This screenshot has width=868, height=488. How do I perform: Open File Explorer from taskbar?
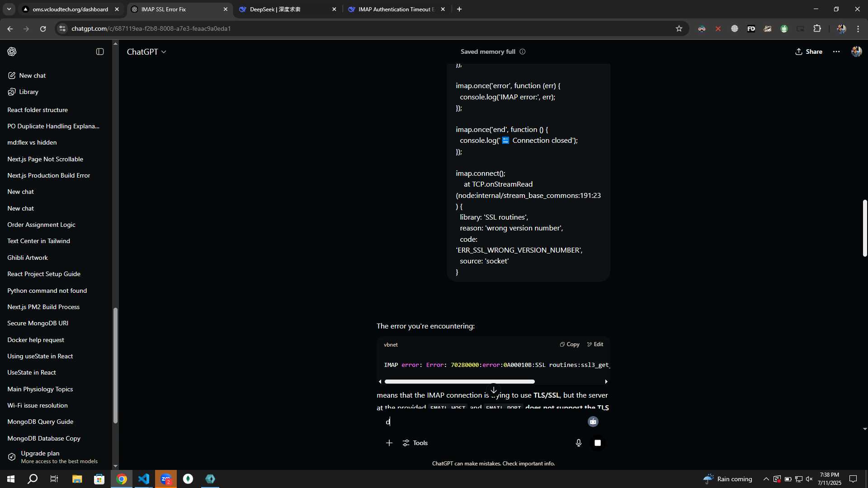[77, 479]
